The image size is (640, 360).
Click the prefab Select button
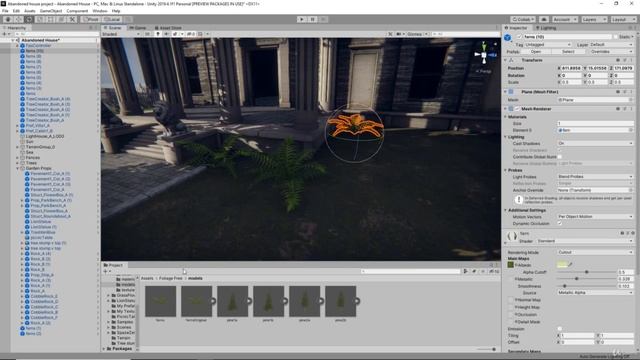(x=568, y=52)
